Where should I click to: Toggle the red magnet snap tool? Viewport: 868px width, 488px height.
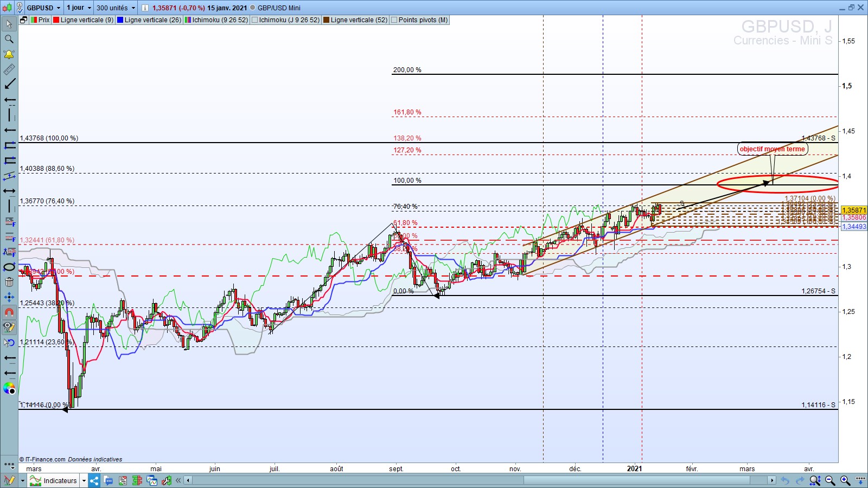[x=9, y=312]
